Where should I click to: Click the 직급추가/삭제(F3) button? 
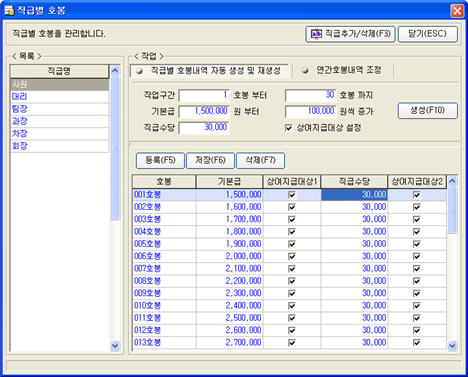[x=350, y=34]
